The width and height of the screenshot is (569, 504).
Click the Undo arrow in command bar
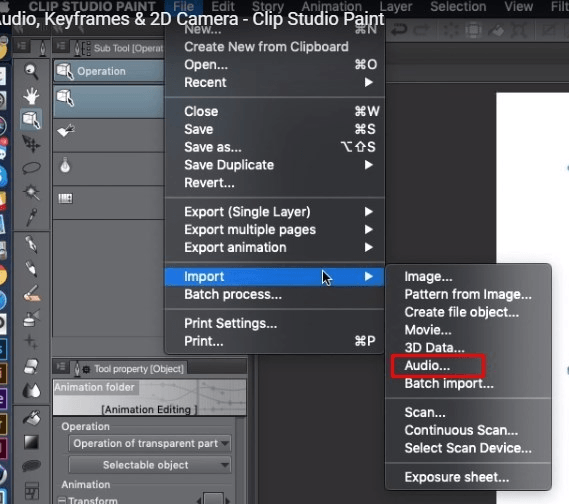(400, 30)
